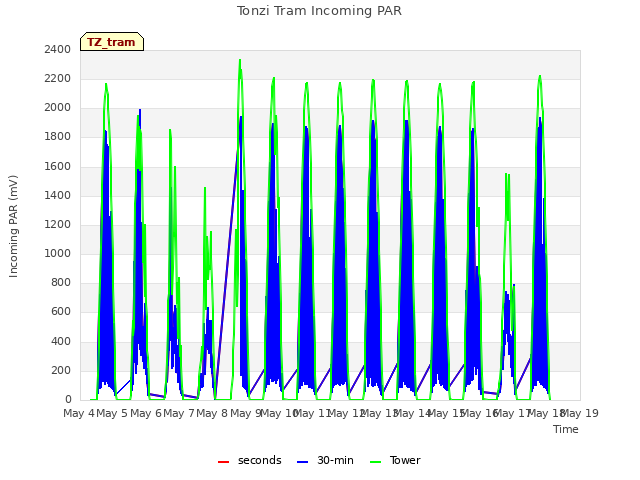Click the 'May 19' x-axis tick label
This screenshot has width=640, height=480.
tap(580, 413)
